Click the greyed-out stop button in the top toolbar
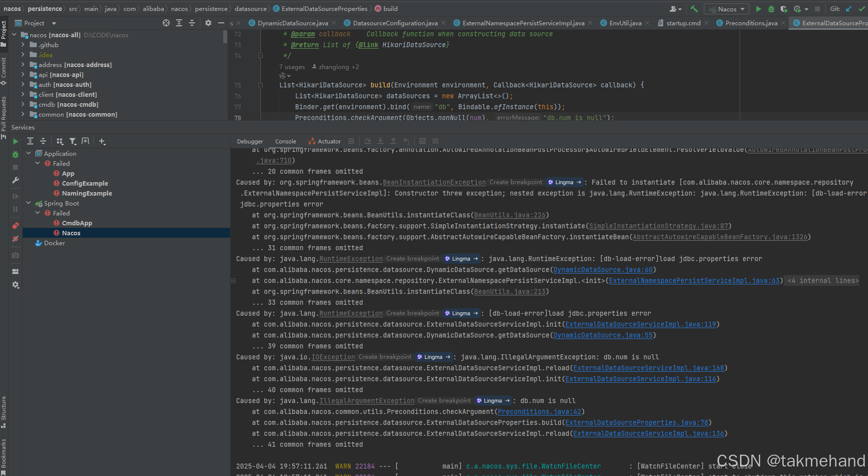Image resolution: width=868 pixels, height=476 pixels. point(817,9)
